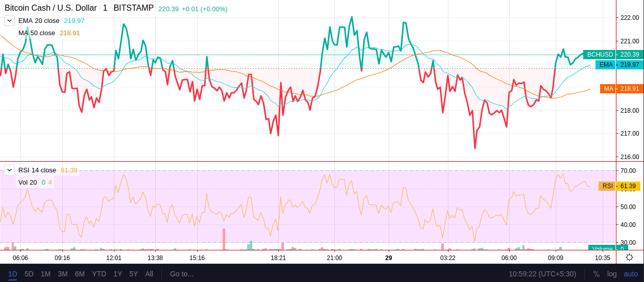The height and width of the screenshot is (282, 644).
Task: Click the 218.91 MA legend value
Action: click(x=70, y=33)
